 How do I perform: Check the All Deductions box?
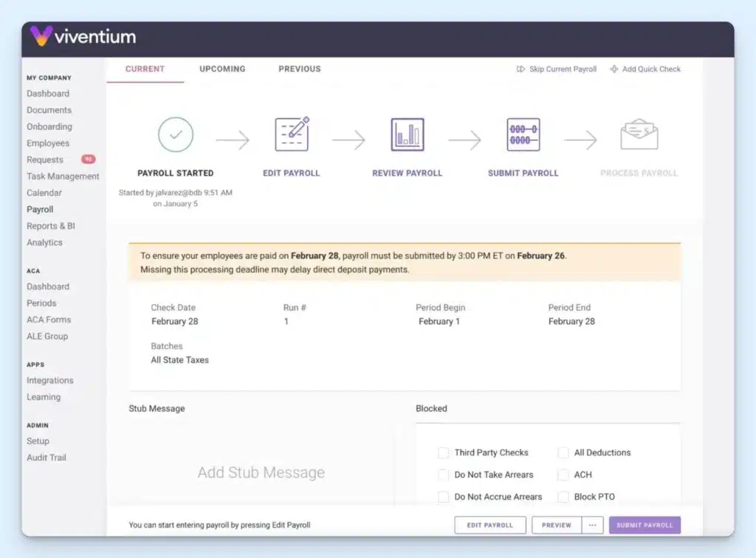pos(563,452)
